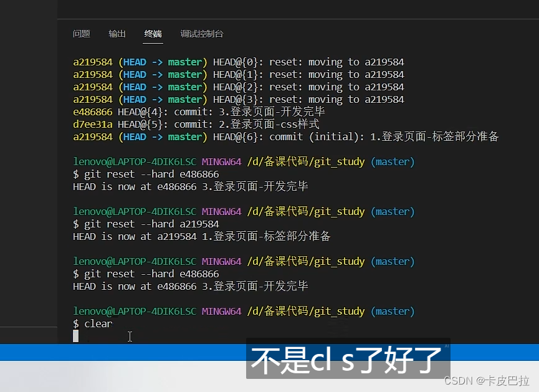Image resolution: width=539 pixels, height=392 pixels.
Task: Open the 问题 panel tab
Action: coord(82,34)
